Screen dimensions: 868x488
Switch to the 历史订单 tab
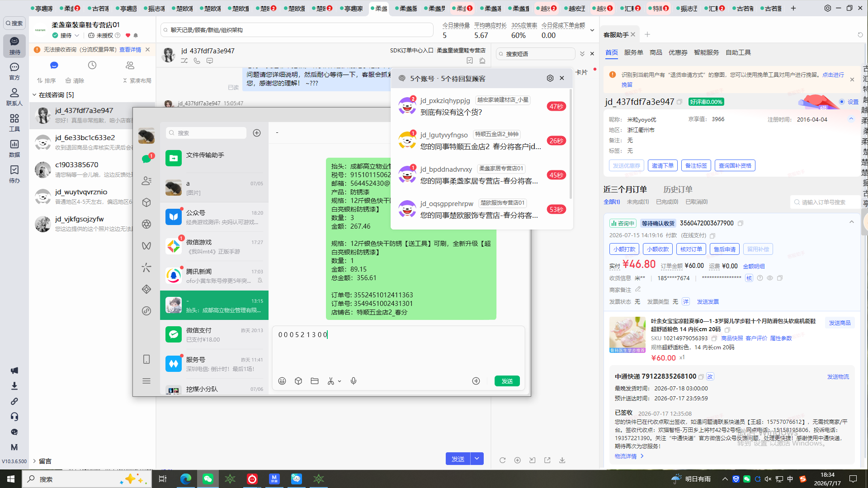[678, 189]
